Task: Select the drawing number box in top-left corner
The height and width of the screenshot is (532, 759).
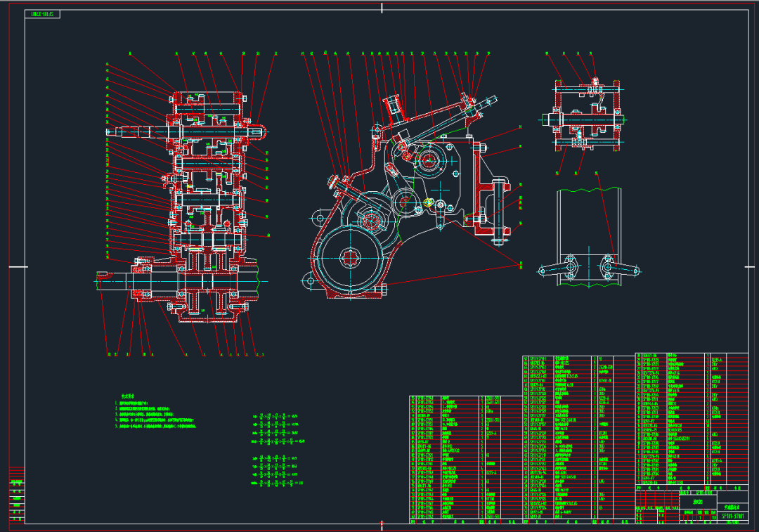Action: click(x=42, y=14)
